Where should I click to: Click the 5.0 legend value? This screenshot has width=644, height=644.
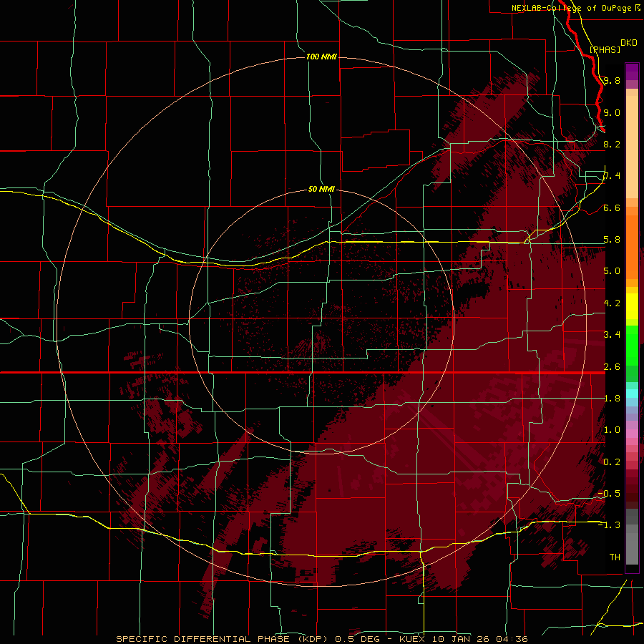tap(612, 271)
